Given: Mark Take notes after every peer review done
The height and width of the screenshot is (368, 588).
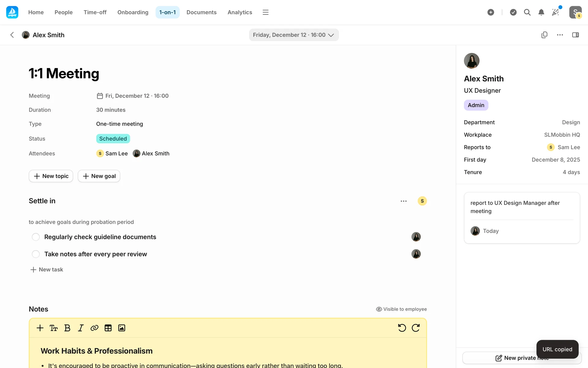Looking at the screenshot, I should point(36,254).
